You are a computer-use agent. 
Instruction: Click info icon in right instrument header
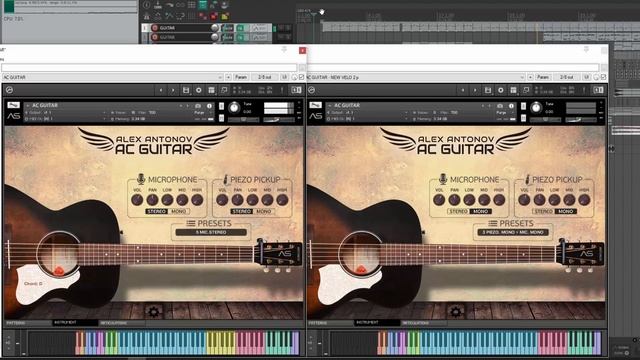(x=511, y=106)
